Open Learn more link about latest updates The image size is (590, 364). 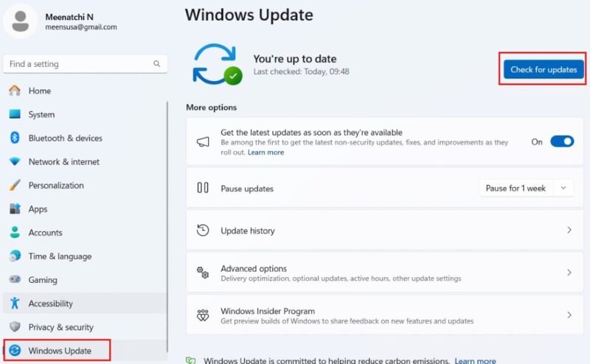265,153
